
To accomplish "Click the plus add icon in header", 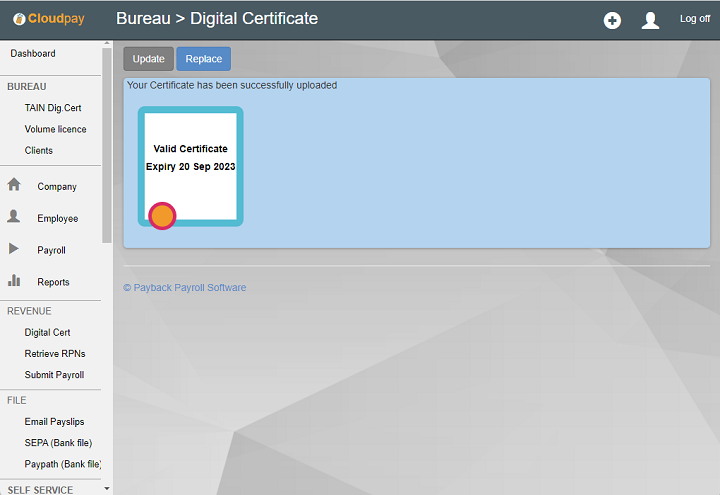I will pyautogui.click(x=612, y=20).
